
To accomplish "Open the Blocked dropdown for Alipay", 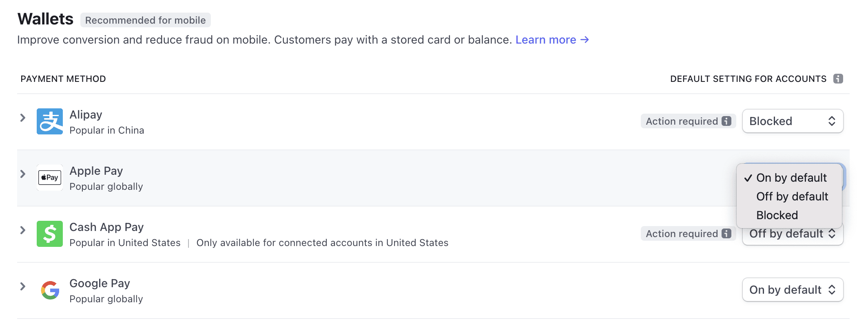I will [792, 121].
